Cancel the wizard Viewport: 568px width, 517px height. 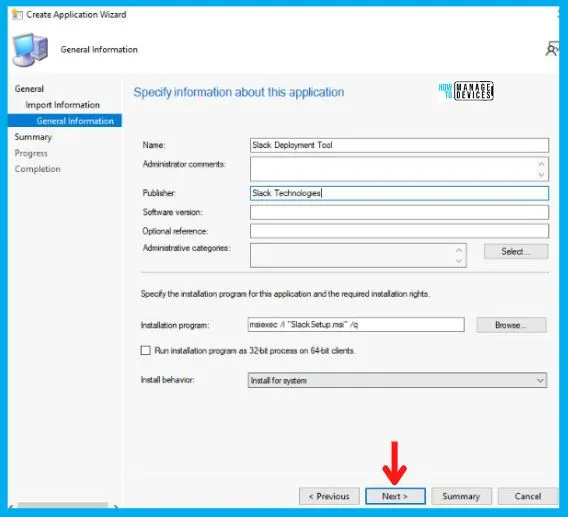click(527, 496)
